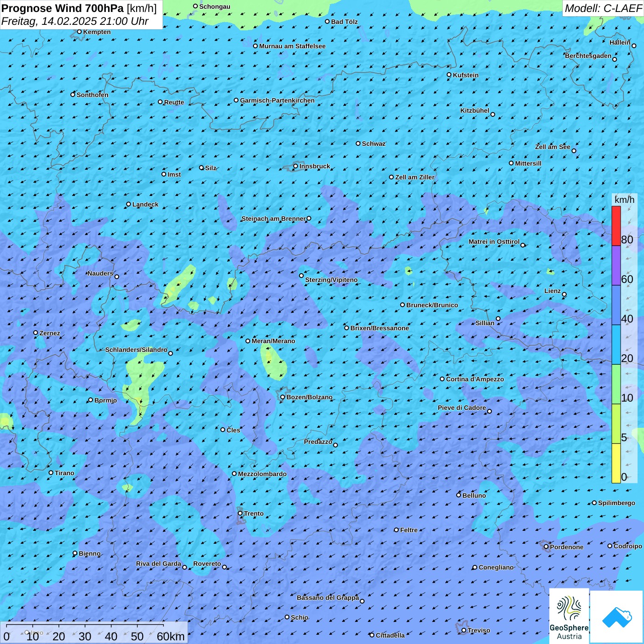The width and height of the screenshot is (644, 644).
Task: Click the Nauders location label
Action: [100, 273]
